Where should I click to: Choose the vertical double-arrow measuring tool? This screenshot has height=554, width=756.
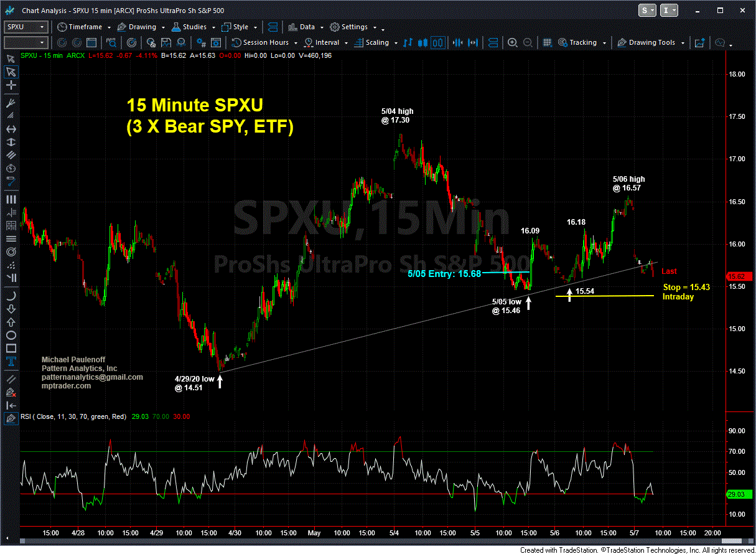click(10, 143)
